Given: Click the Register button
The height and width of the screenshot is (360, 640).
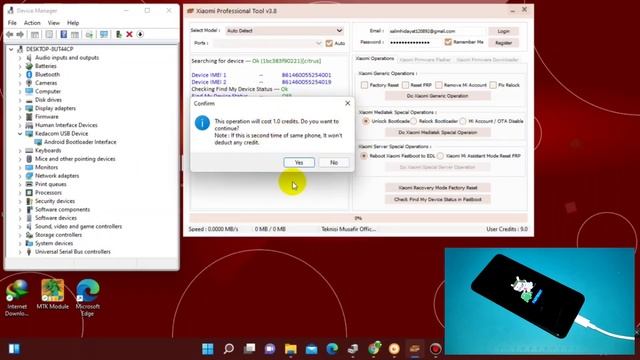Looking at the screenshot, I should coord(503,43).
